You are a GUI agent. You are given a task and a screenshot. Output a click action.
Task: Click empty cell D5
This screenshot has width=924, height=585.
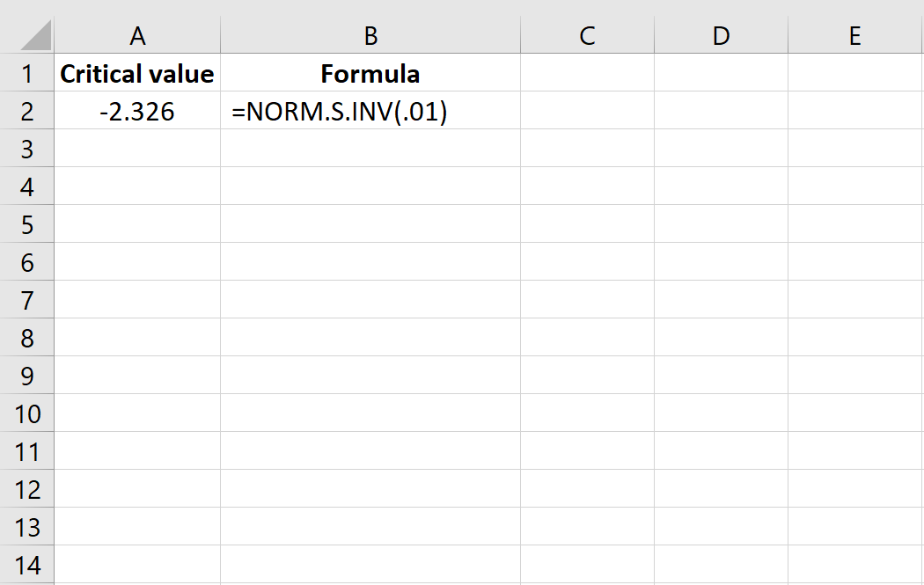point(721,224)
